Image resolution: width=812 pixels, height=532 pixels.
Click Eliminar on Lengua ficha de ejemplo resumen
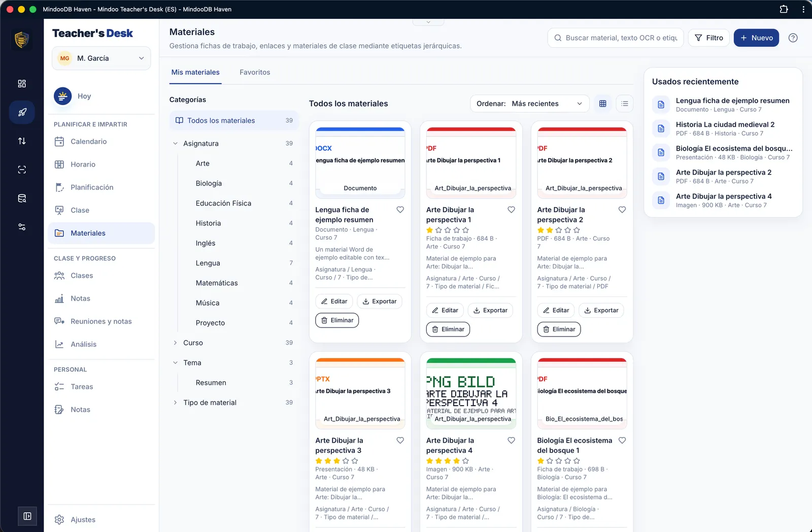pyautogui.click(x=337, y=320)
